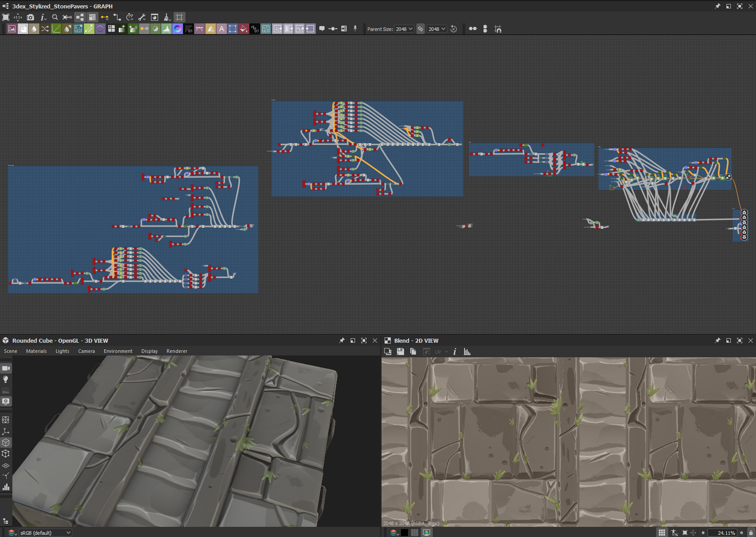756x537 pixels.
Task: Open the parent size height dropdown
Action: (437, 29)
